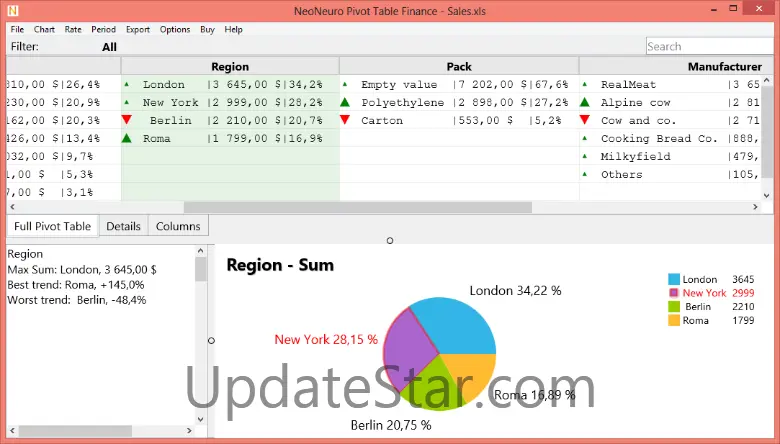
Task: Click the orange Roma pie slice
Action: coord(470,373)
